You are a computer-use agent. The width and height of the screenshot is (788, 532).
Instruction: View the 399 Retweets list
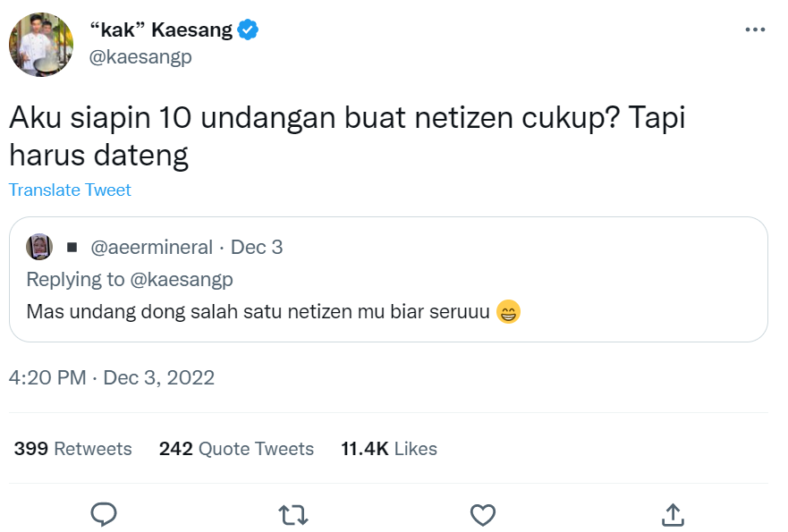(x=72, y=449)
